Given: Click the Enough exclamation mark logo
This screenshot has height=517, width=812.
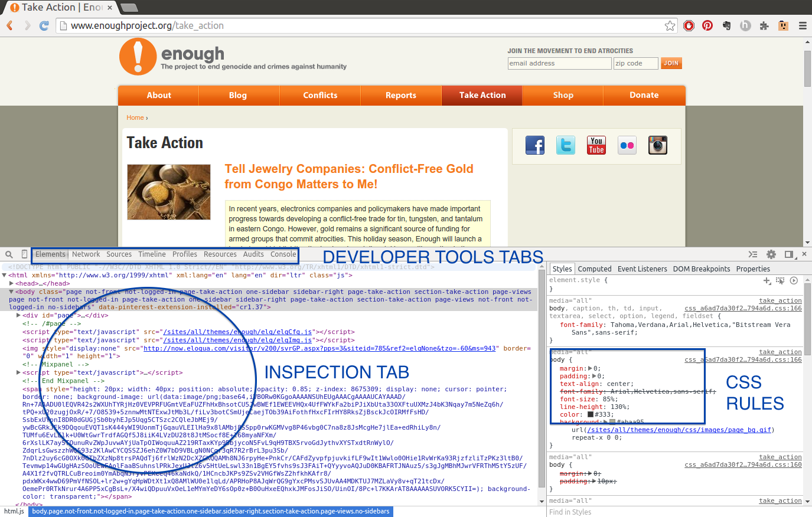Looking at the screenshot, I should pyautogui.click(x=138, y=57).
